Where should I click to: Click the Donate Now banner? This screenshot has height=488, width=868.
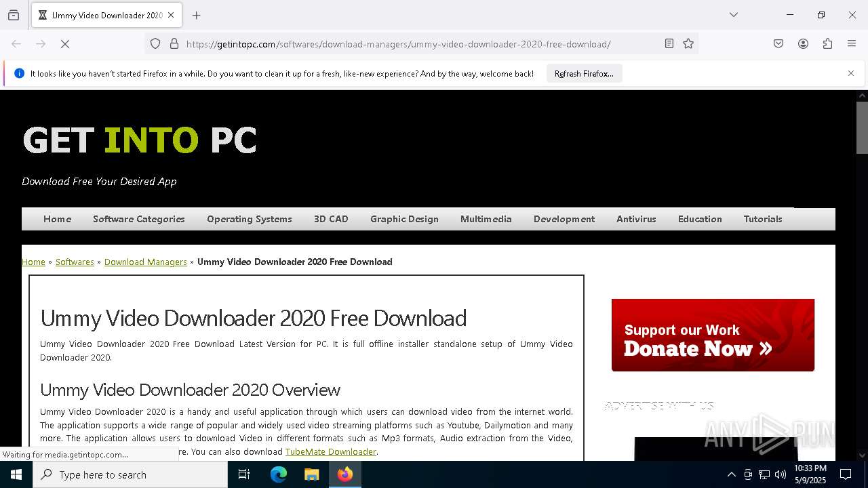pos(713,335)
